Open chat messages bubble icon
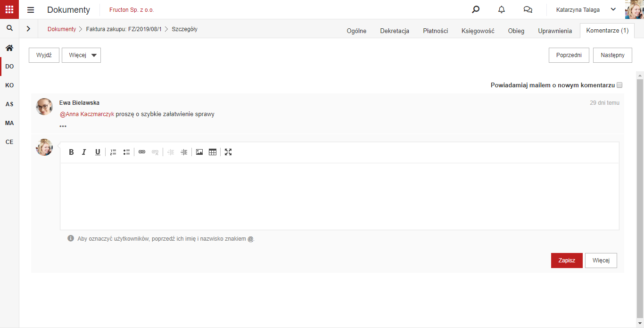This screenshot has height=328, width=644. click(x=528, y=9)
